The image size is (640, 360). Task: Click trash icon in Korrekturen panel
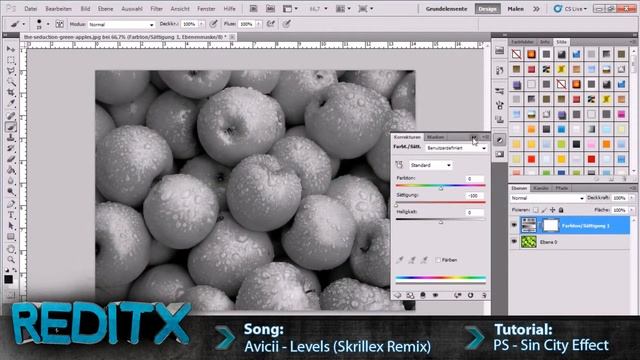tap(484, 295)
